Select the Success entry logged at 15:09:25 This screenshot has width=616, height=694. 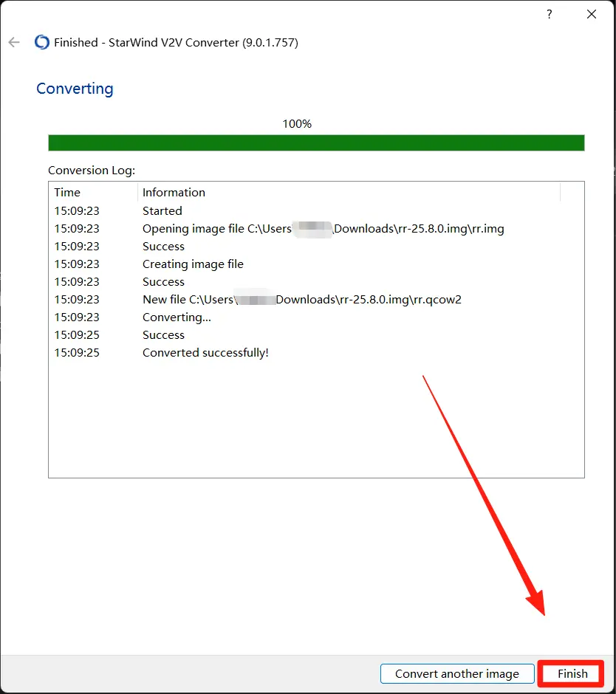click(x=163, y=335)
